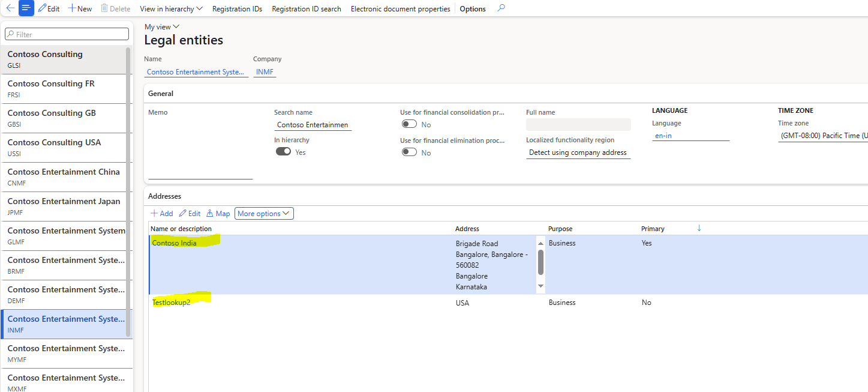Click the Full name field
Image resolution: width=868 pixels, height=392 pixels.
click(578, 124)
